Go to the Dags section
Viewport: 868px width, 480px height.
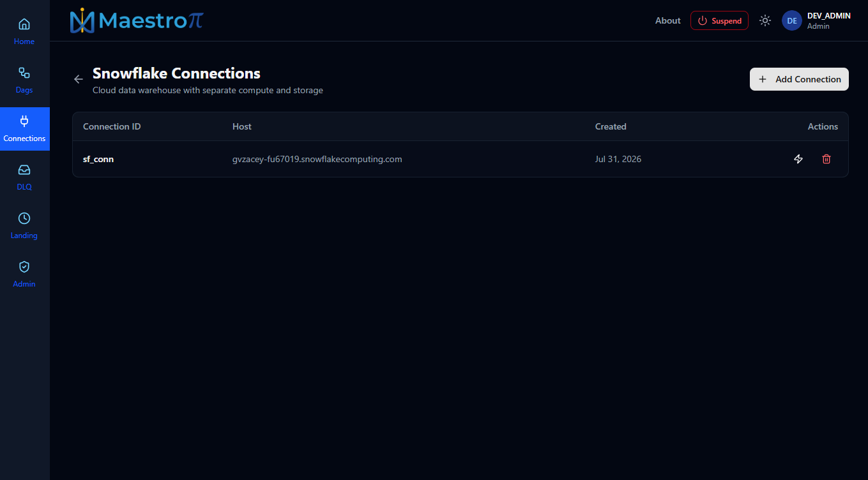coord(24,80)
